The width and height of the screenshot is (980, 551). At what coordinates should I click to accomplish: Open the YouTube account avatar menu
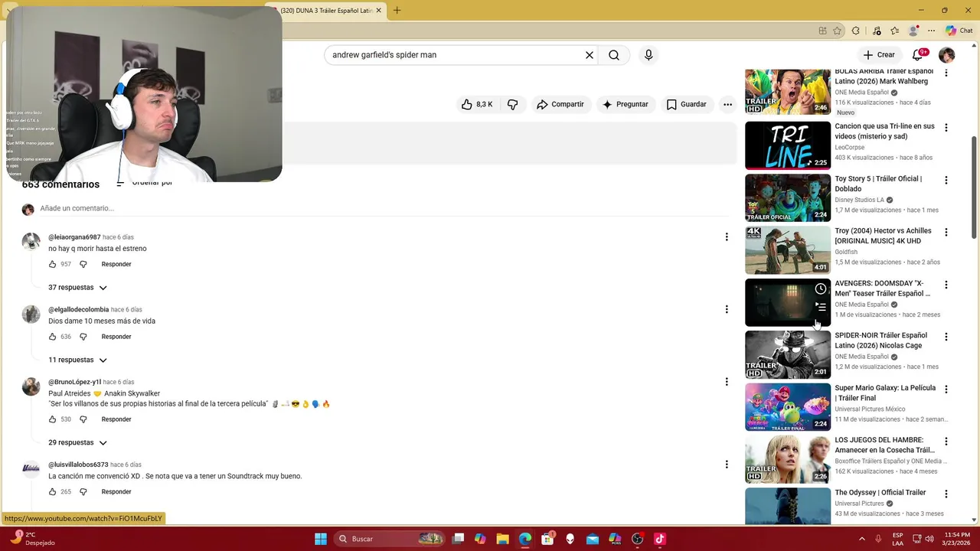pyautogui.click(x=947, y=55)
